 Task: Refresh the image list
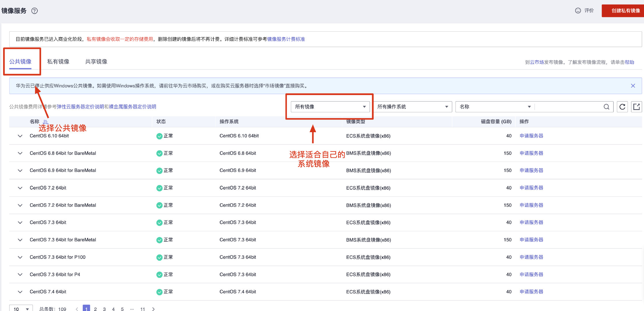(x=622, y=107)
